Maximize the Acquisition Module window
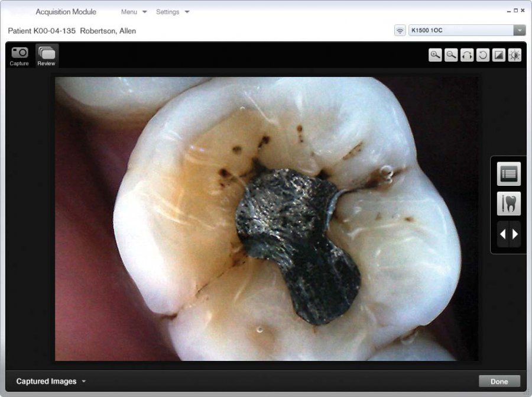 tap(515, 11)
